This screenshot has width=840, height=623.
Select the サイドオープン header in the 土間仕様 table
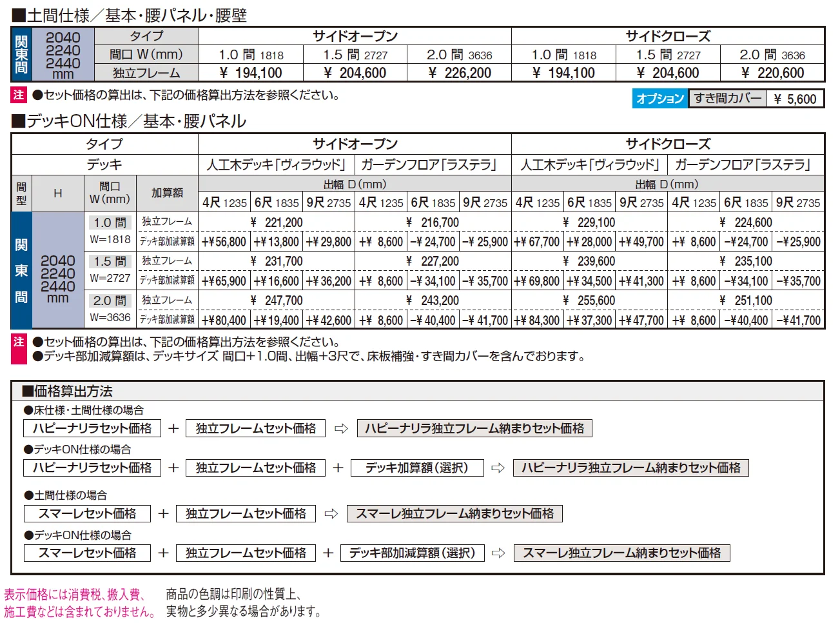click(355, 36)
